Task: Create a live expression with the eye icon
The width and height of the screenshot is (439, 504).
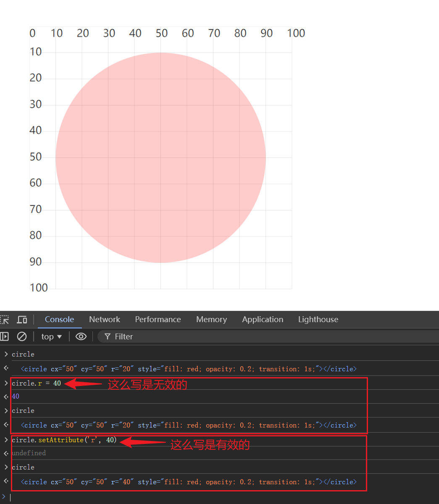Action: click(x=81, y=336)
